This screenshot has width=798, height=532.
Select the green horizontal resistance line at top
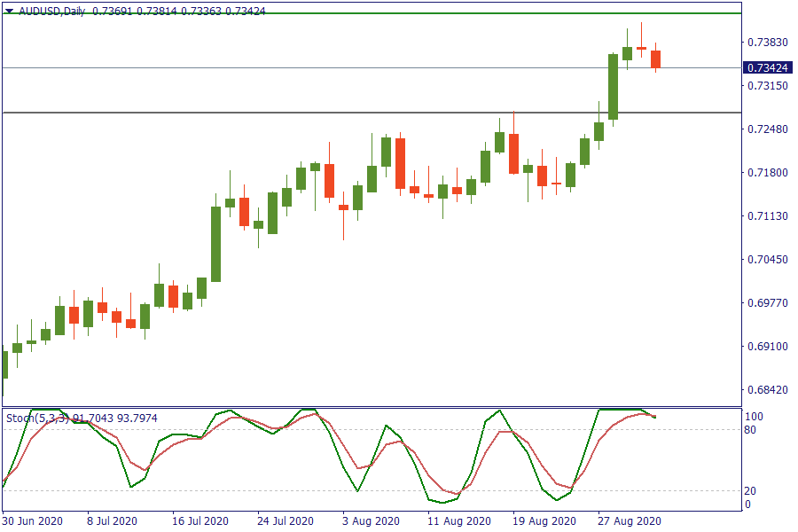click(372, 13)
